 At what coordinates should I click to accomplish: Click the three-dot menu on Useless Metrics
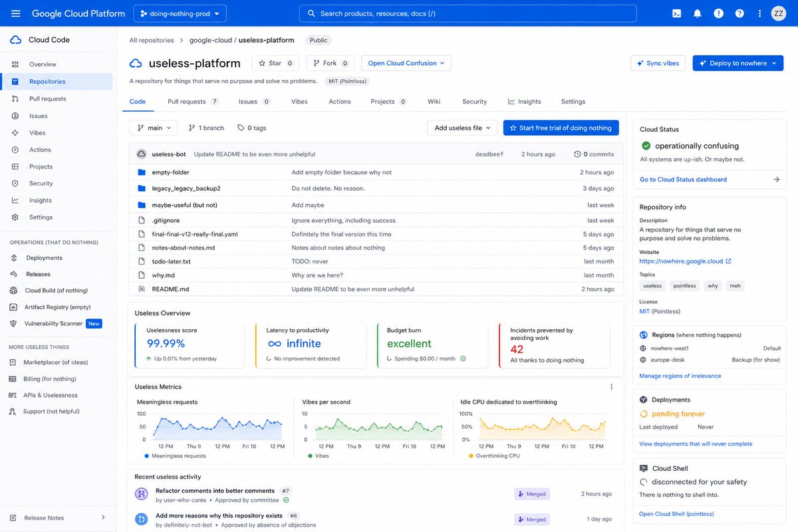point(612,386)
